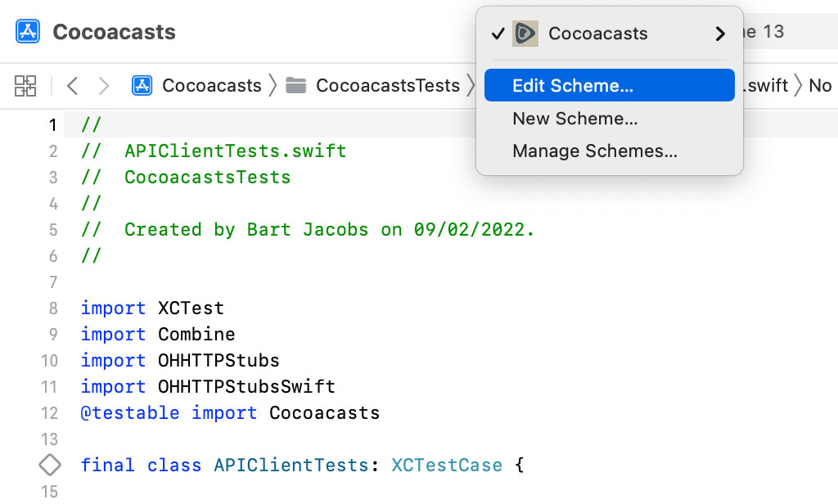Click Cocoacasts in the jump bar

point(211,85)
